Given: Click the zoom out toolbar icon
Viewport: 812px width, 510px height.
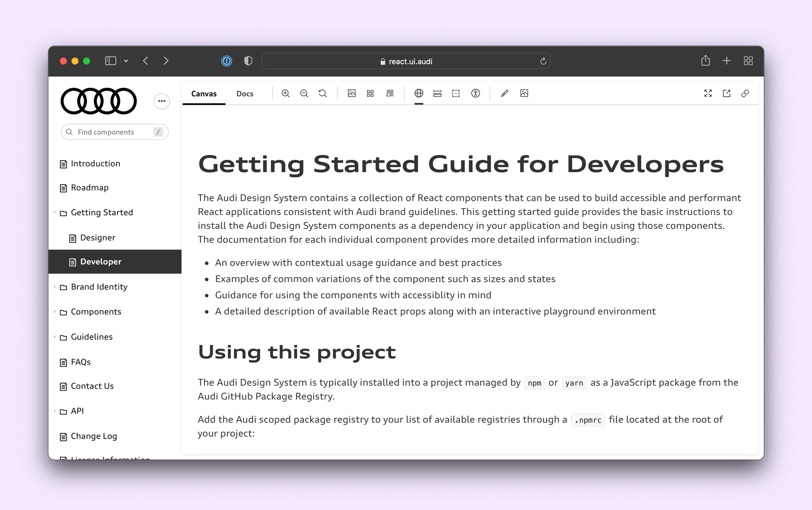Looking at the screenshot, I should tap(304, 93).
